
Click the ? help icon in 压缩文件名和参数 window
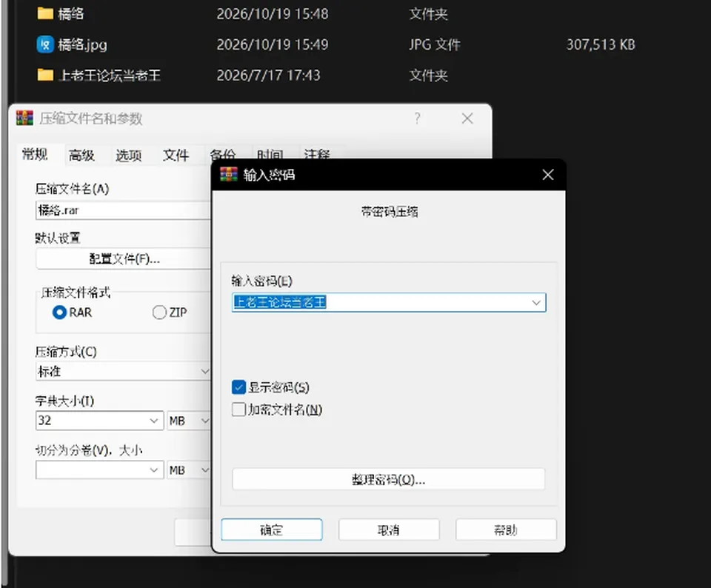click(417, 118)
